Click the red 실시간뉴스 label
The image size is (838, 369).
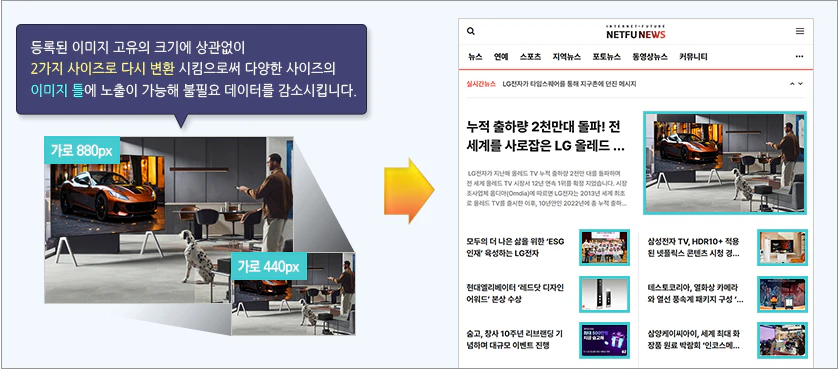pos(481,84)
